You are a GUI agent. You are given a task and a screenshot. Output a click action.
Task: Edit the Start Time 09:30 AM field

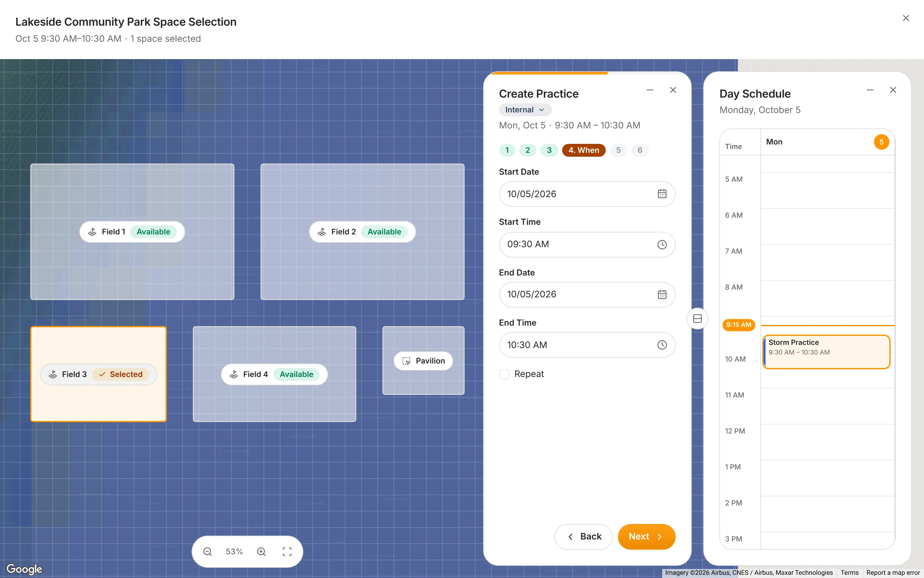tap(587, 244)
